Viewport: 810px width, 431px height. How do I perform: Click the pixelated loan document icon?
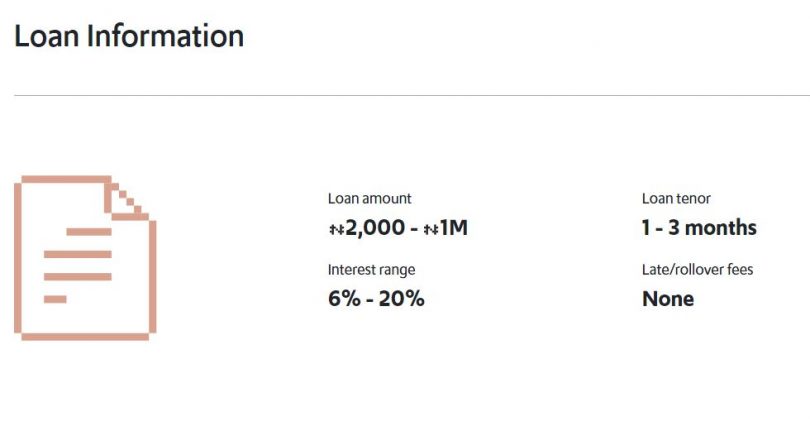tap(85, 258)
